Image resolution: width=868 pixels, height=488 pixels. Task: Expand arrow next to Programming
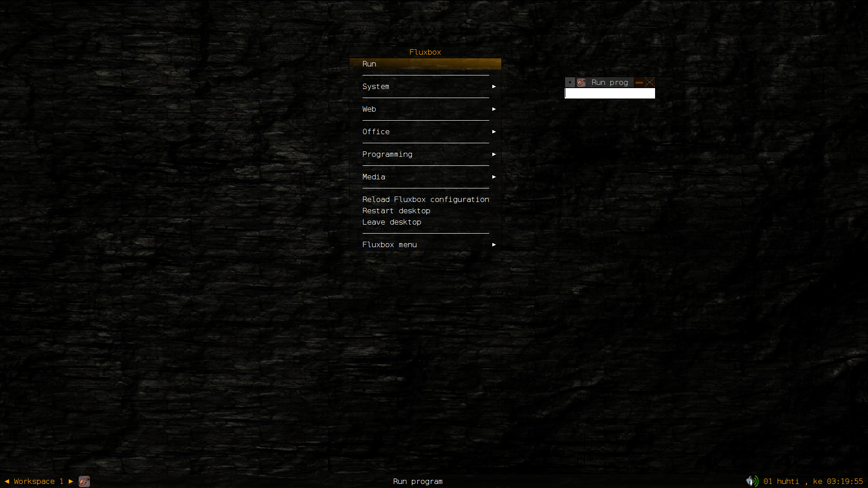click(494, 154)
